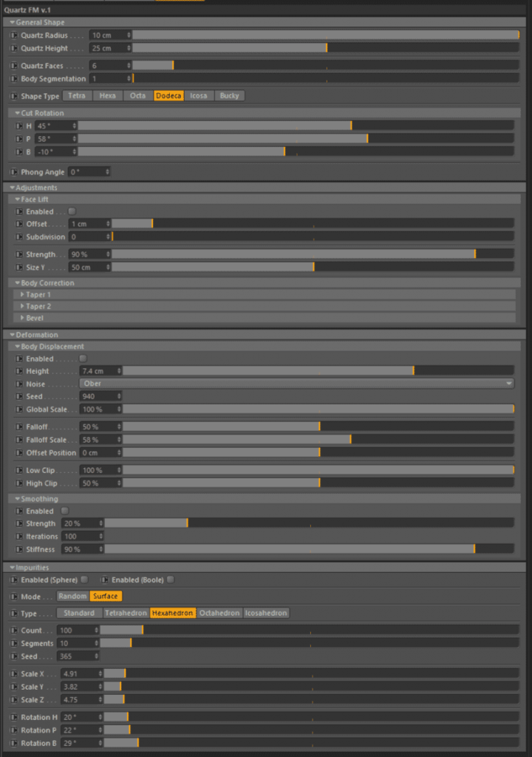Click the keyframe icon beside Phong Angle
Viewport: 532px width, 757px height.
[16, 172]
